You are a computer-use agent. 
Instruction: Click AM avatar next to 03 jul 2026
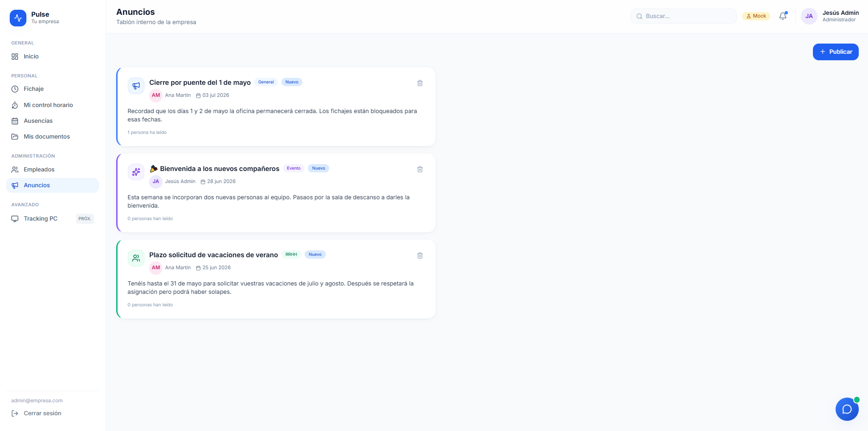click(156, 95)
